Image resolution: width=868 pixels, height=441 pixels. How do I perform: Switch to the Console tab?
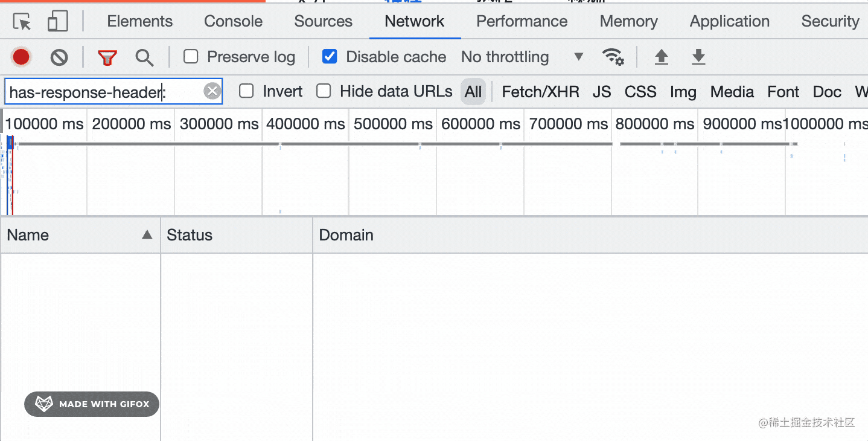click(x=233, y=21)
